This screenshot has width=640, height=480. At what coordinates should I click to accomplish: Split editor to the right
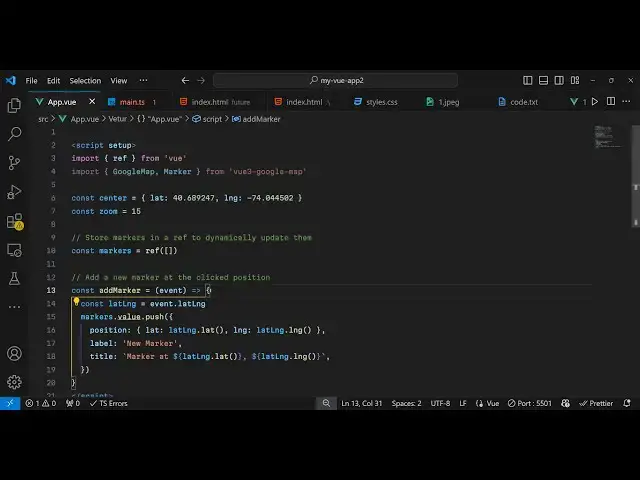click(611, 101)
